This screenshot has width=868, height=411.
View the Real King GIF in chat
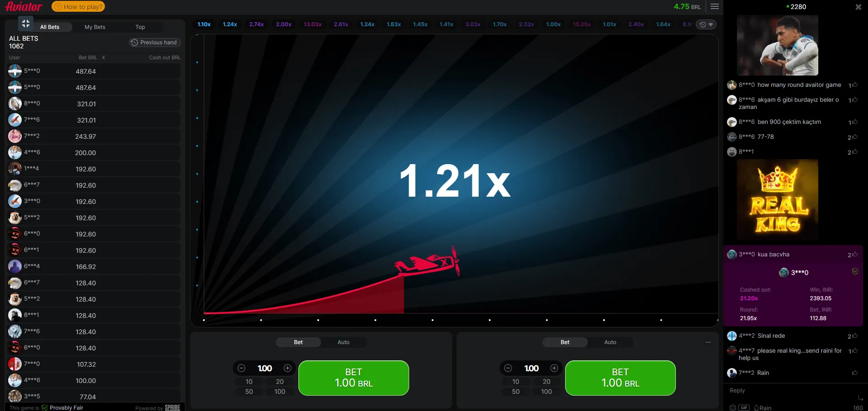coord(778,200)
